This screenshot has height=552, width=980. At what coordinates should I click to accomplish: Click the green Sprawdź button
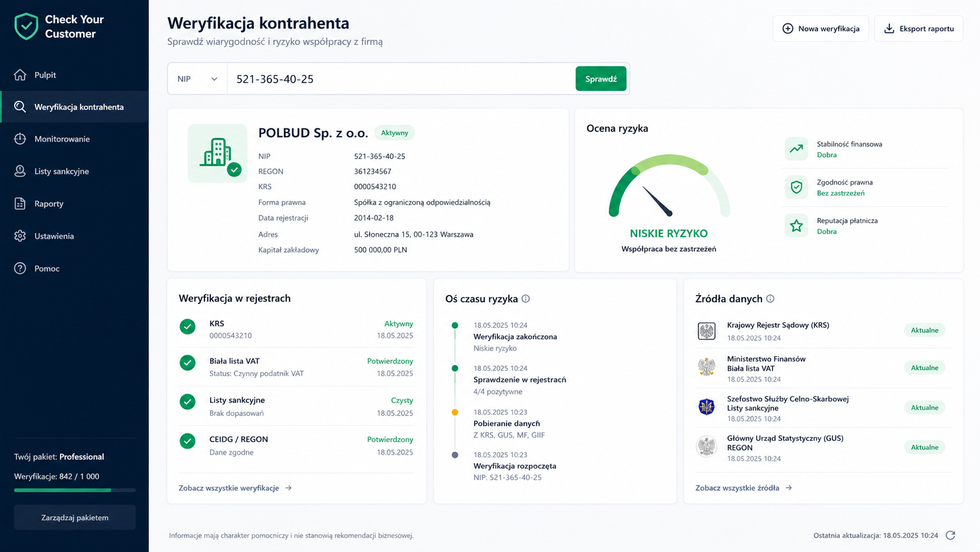point(601,79)
